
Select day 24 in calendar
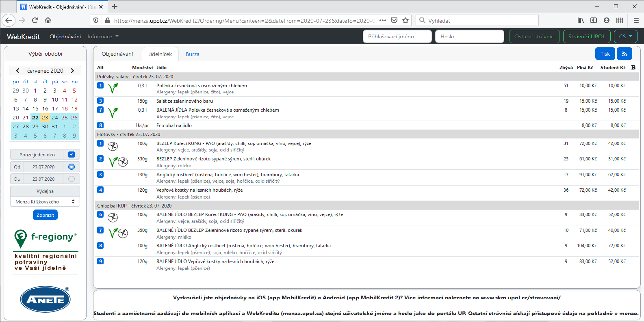[55, 117]
